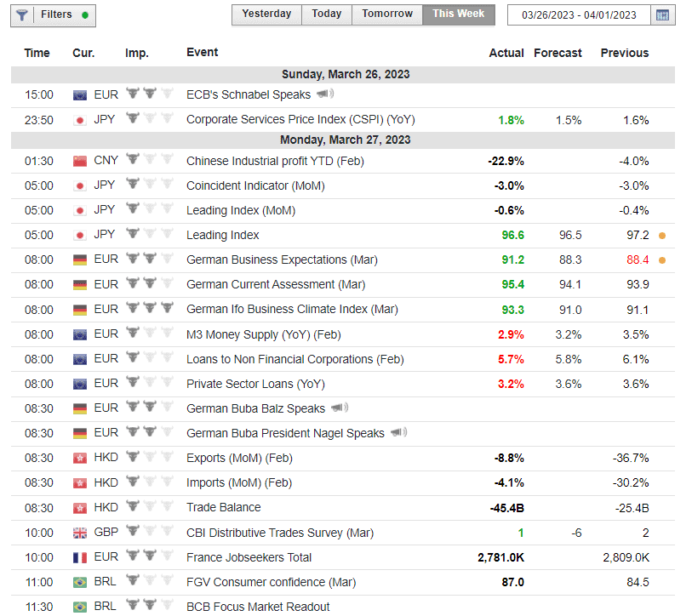Image resolution: width=692 pixels, height=616 pixels.
Task: Open German Ifo Business Climate Index event
Action: tap(292, 310)
